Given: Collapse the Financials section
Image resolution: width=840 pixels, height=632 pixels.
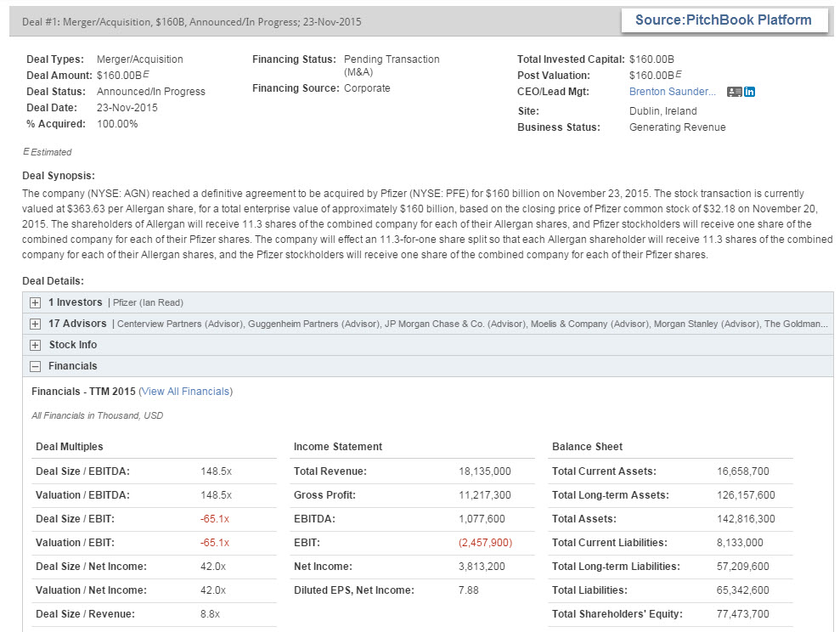Looking at the screenshot, I should tap(36, 367).
